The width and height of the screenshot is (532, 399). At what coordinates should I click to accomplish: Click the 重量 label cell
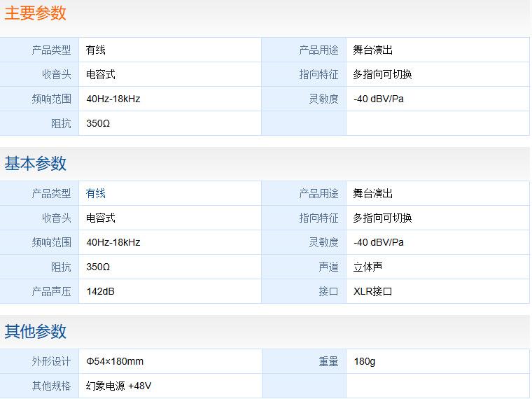tap(328, 361)
